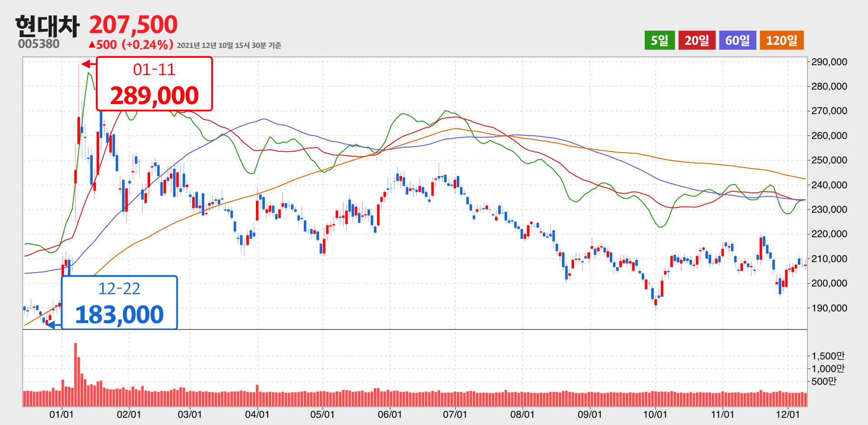Click the current price 207,500

[133, 24]
